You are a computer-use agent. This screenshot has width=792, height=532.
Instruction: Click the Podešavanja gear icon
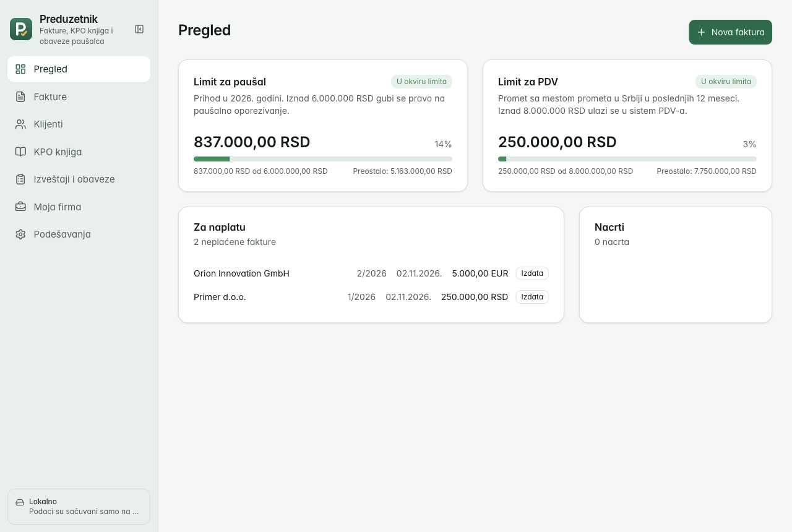(x=20, y=234)
